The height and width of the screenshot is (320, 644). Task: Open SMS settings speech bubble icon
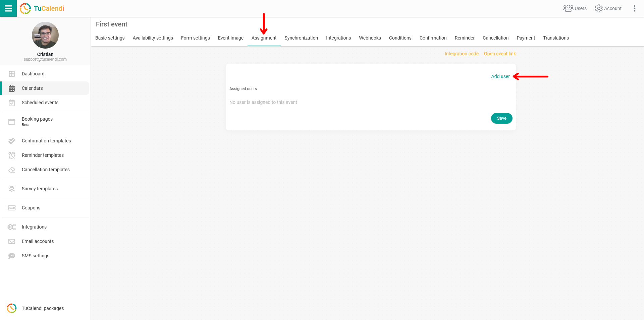pyautogui.click(x=12, y=256)
